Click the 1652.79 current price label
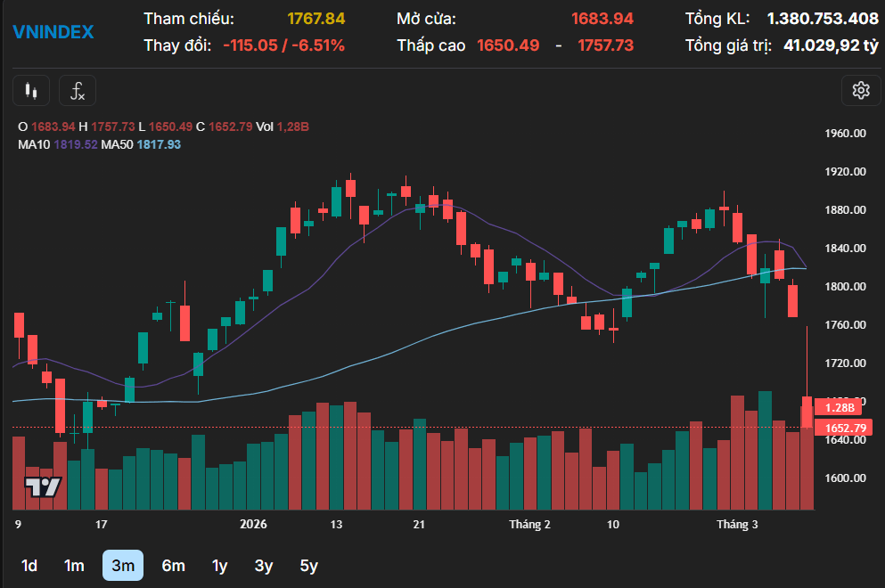 (845, 428)
